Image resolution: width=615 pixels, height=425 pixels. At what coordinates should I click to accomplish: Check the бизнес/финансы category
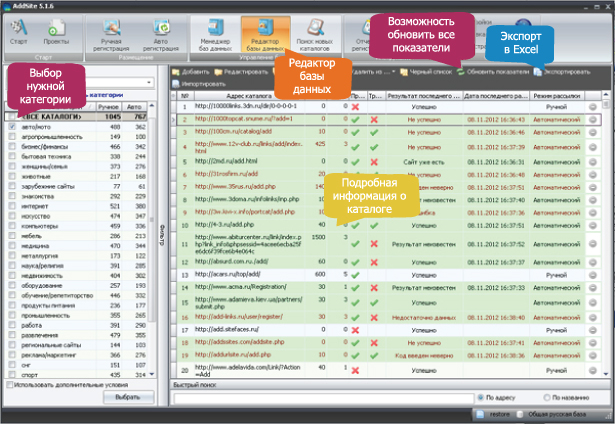(x=12, y=146)
